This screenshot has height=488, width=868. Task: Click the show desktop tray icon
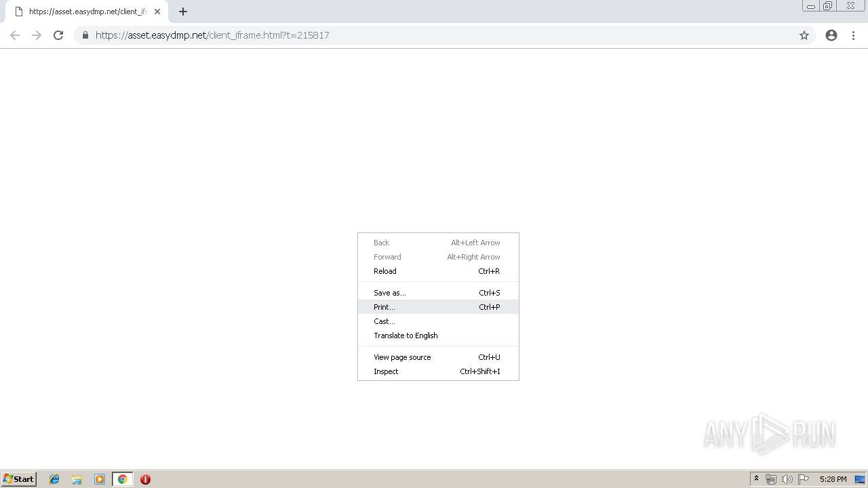pyautogui.click(x=861, y=479)
